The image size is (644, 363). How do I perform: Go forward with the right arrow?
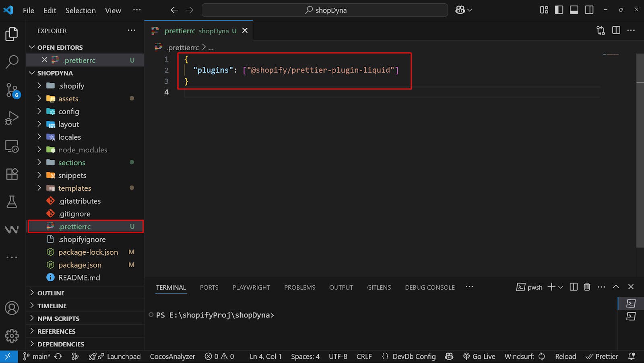[x=190, y=10]
